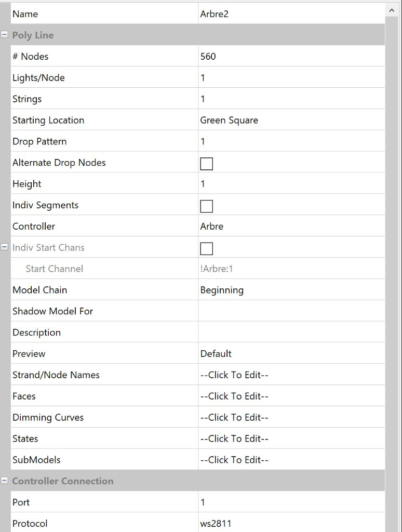402x532 pixels.
Task: Open the Starting Location Green Square dropdown
Action: 291,120
